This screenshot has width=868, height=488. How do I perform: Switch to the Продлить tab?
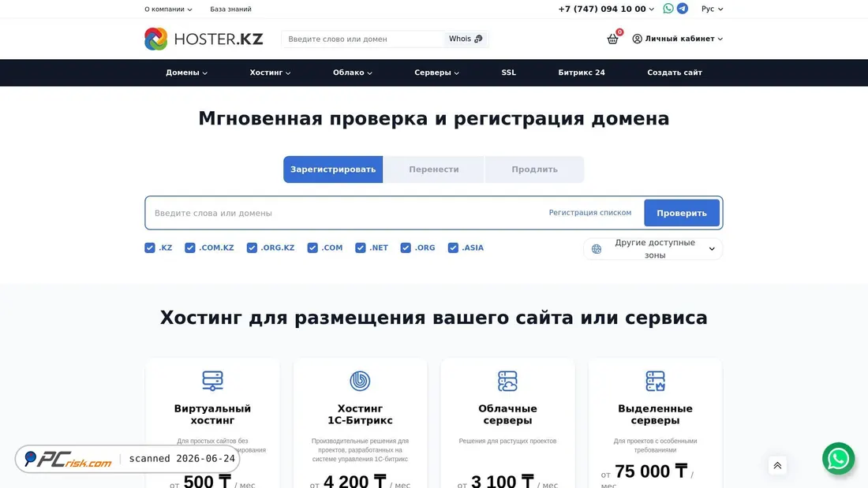point(534,169)
